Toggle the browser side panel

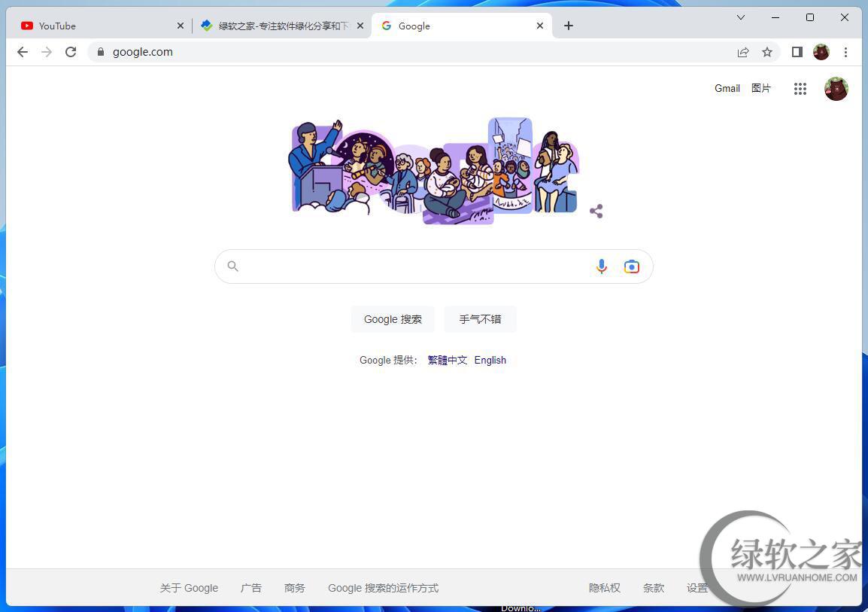[797, 52]
